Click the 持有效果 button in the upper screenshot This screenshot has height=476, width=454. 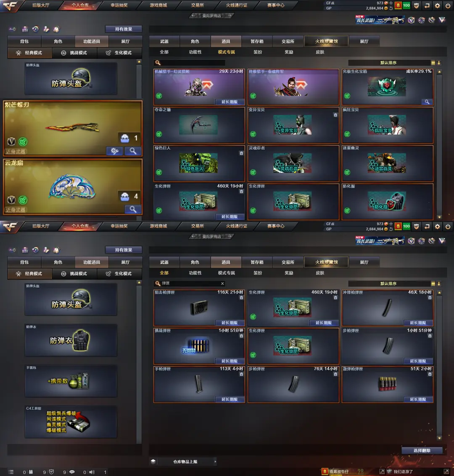click(124, 29)
